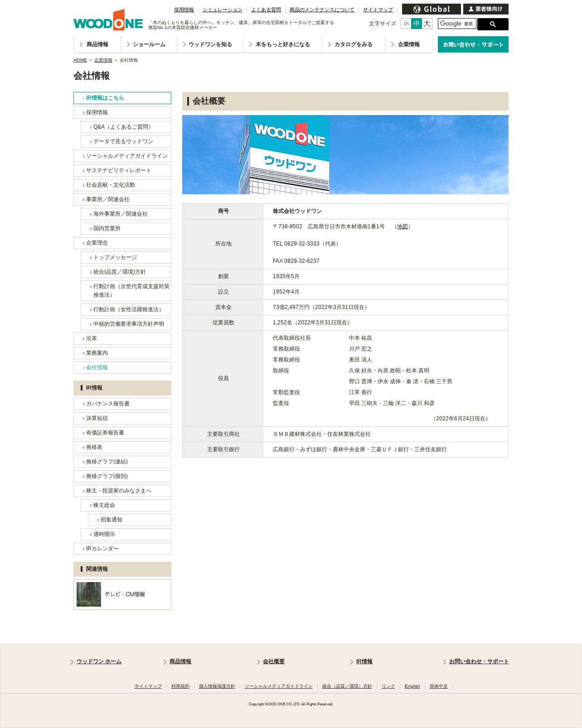The image size is (582, 728).
Task: Open 株主総会 sidebar item
Action: point(126,505)
